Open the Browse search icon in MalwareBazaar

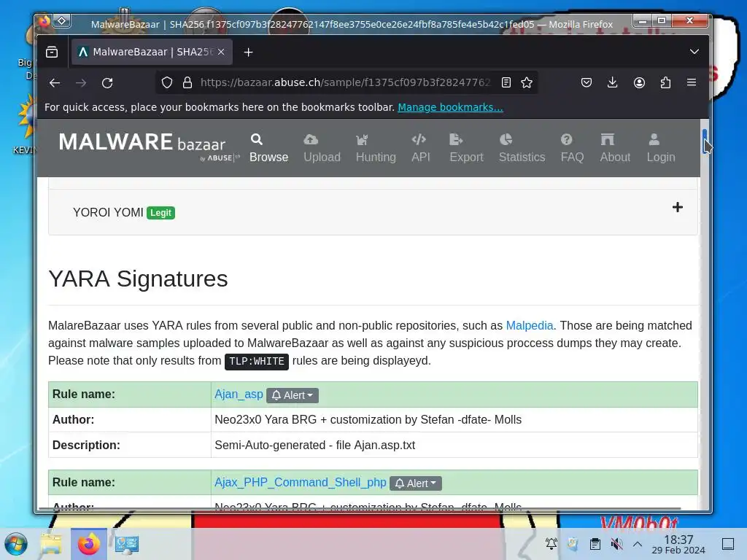click(257, 139)
